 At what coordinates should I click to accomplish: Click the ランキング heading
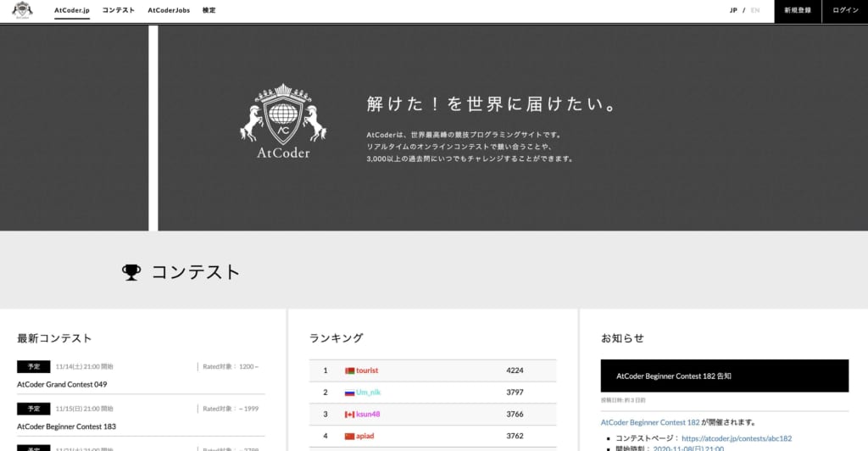(x=336, y=338)
